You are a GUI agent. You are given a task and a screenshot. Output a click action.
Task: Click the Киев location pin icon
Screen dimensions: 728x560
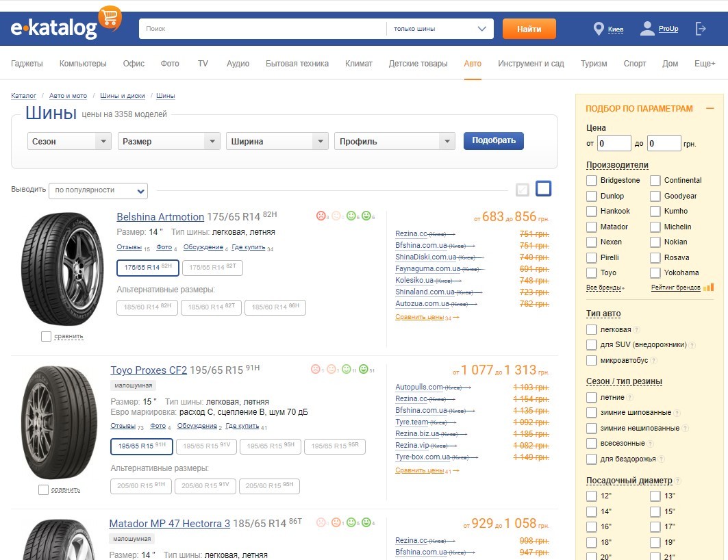coord(599,29)
